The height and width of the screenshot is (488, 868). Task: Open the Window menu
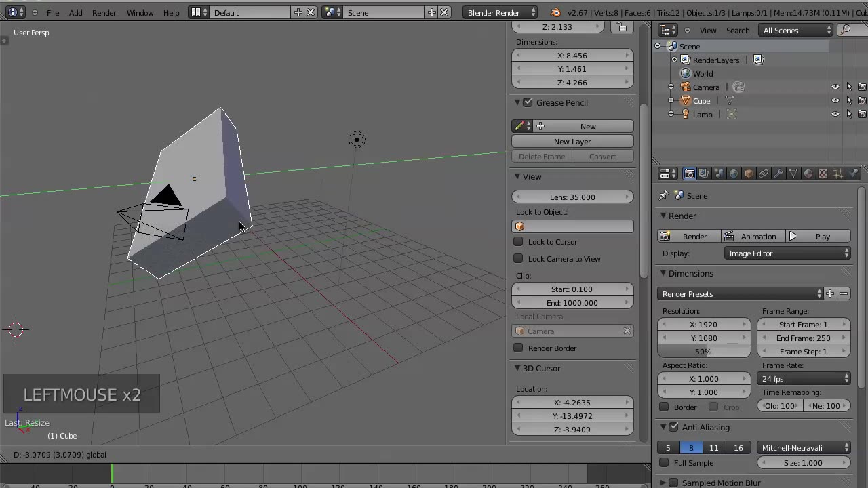click(x=140, y=12)
